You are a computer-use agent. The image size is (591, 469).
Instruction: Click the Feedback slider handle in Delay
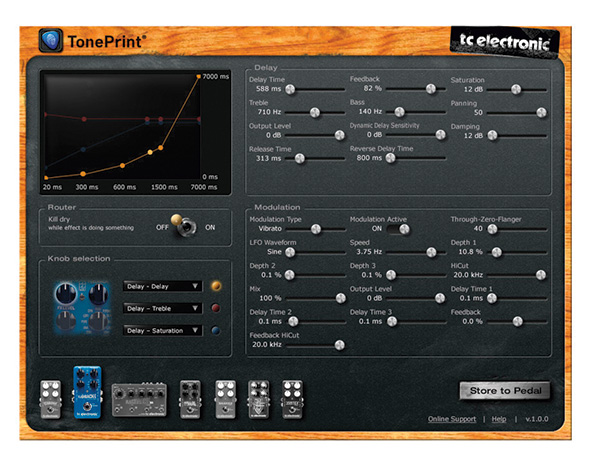pyautogui.click(x=431, y=89)
